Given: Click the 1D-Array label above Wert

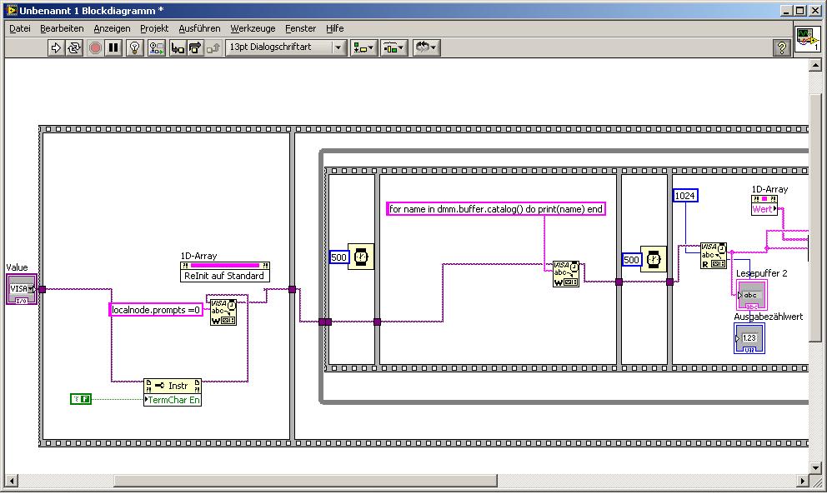Looking at the screenshot, I should click(769, 189).
